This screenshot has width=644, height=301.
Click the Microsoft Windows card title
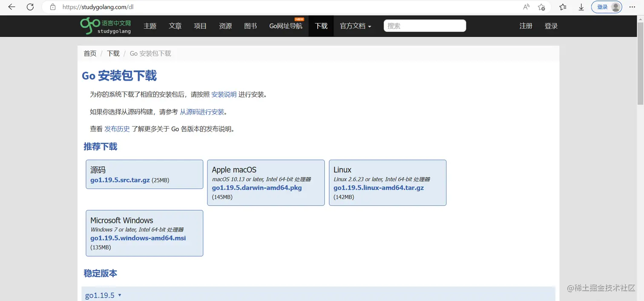[122, 220]
